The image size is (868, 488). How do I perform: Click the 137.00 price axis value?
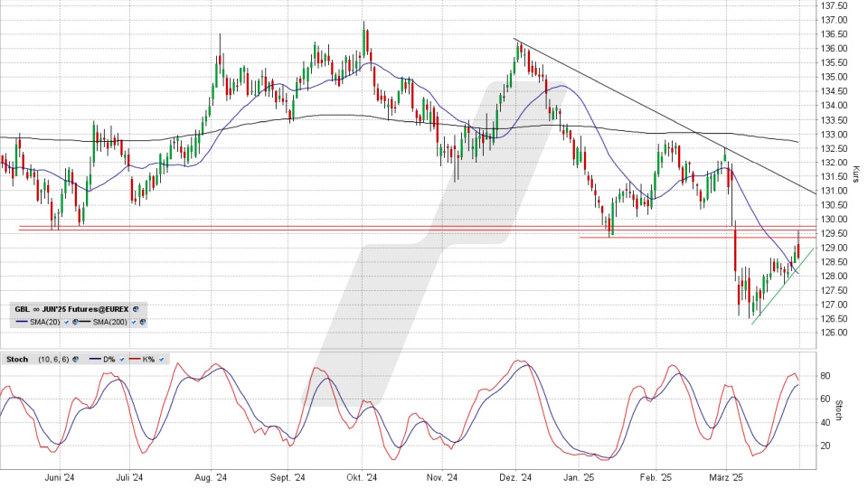point(834,20)
